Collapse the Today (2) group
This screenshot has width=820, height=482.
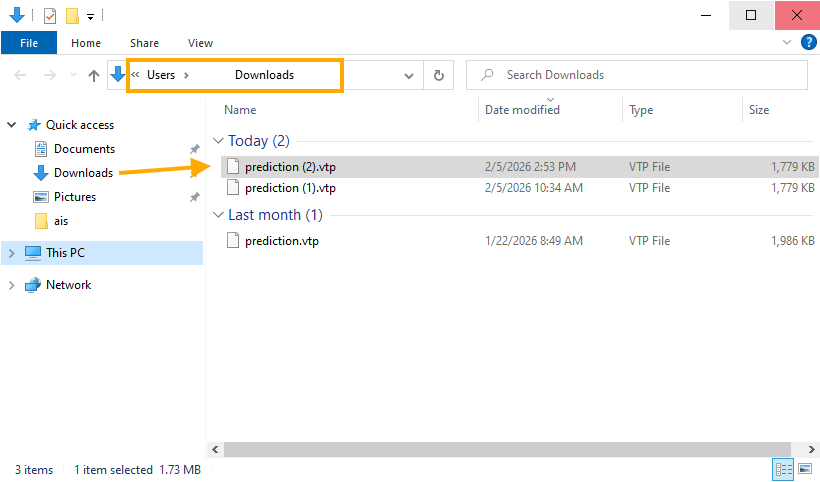click(x=219, y=141)
